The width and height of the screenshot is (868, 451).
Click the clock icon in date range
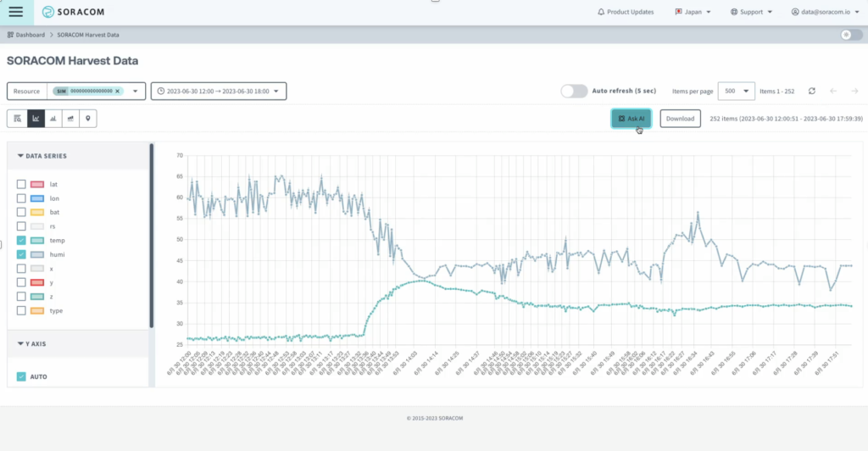point(160,92)
